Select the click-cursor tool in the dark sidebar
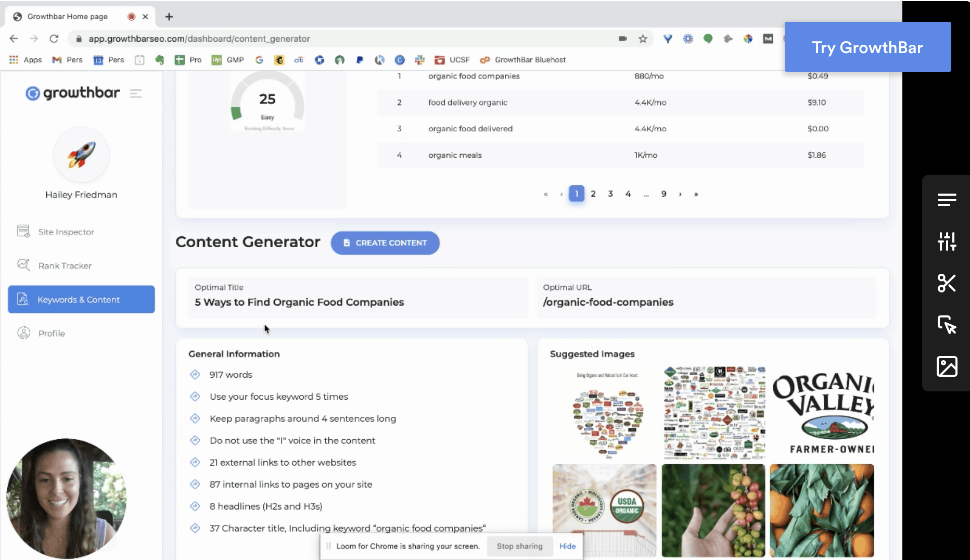This screenshot has height=560, width=970. tap(948, 325)
